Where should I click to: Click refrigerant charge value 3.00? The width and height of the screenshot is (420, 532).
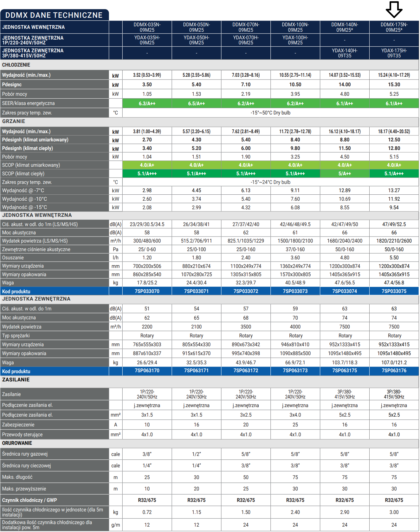click(x=394, y=512)
